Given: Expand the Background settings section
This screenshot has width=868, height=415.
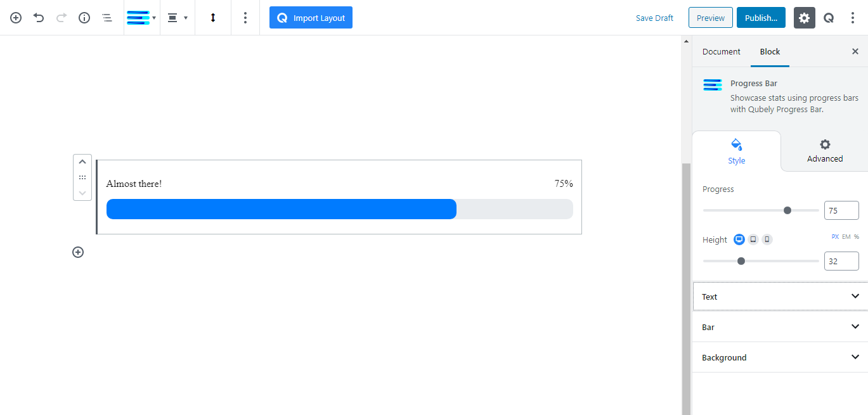Looking at the screenshot, I should point(779,357).
